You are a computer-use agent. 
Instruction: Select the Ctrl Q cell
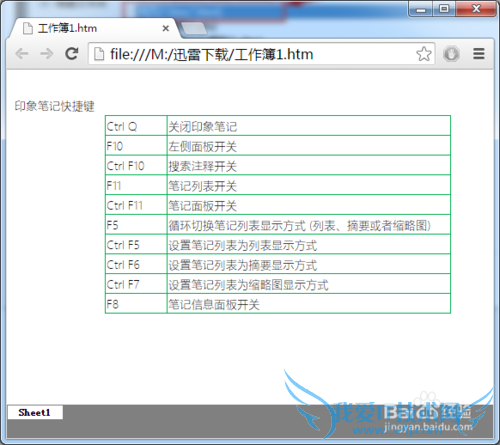tap(136, 126)
